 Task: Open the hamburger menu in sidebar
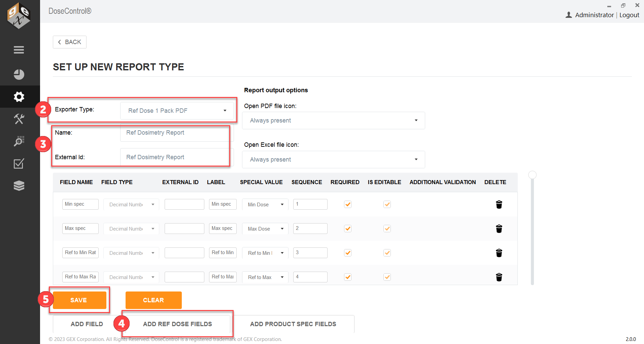click(x=19, y=50)
